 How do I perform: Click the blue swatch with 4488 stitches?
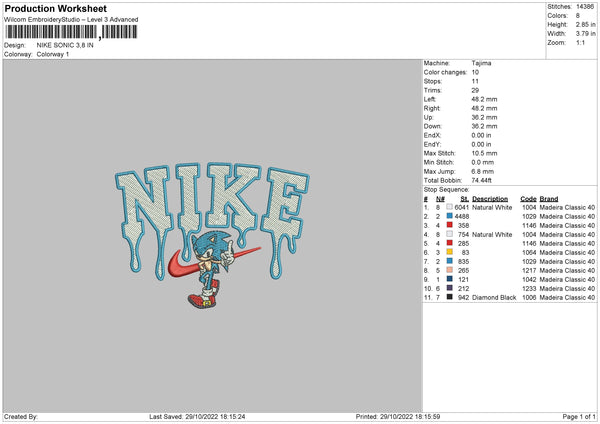449,216
